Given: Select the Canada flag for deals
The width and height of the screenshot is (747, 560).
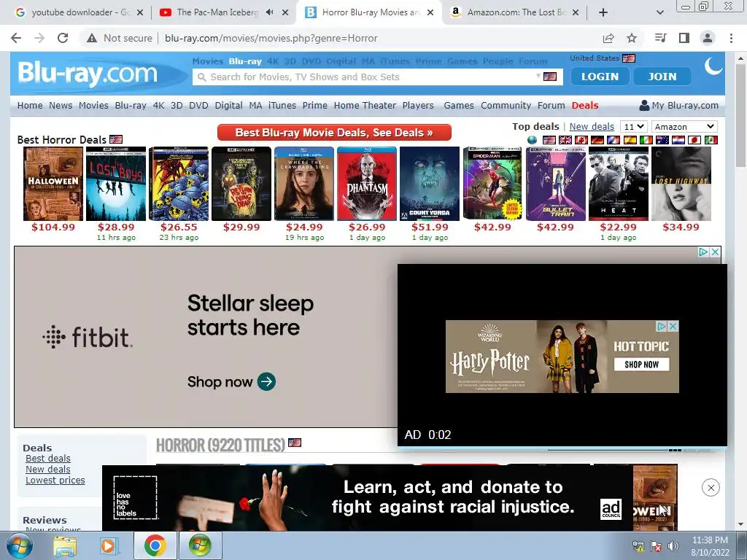Looking at the screenshot, I should click(x=581, y=139).
